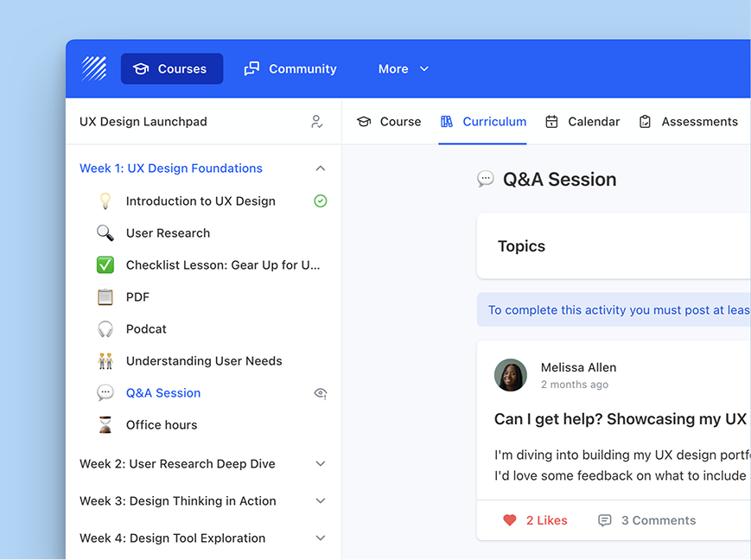Toggle the green completion checkmark for Introduction to UX Design
The height and width of the screenshot is (560, 751).
[x=320, y=200]
